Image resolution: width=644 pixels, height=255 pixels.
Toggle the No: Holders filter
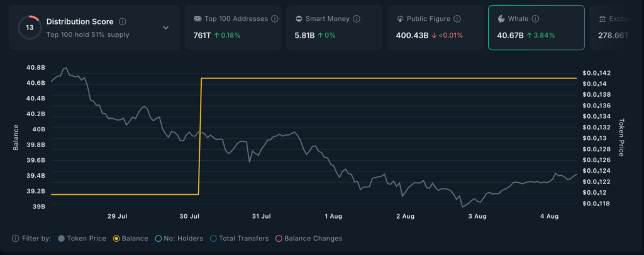point(179,238)
